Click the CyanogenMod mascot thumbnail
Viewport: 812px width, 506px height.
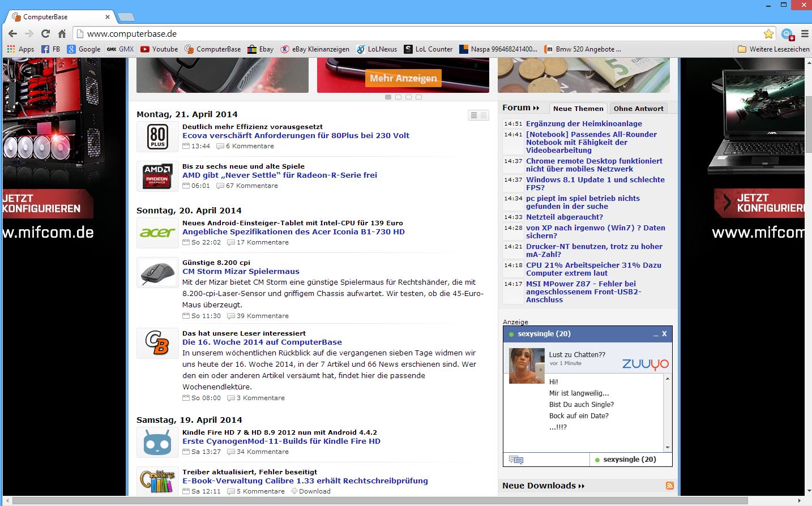pyautogui.click(x=158, y=443)
